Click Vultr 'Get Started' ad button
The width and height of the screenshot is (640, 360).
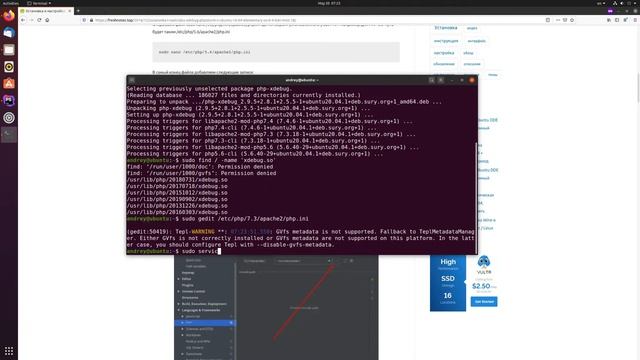(484, 302)
